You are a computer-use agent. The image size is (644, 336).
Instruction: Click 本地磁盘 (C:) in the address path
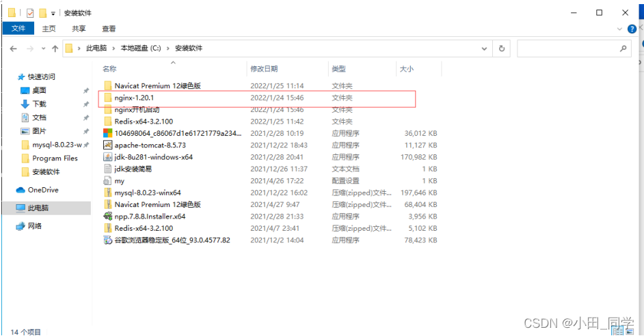pos(140,48)
